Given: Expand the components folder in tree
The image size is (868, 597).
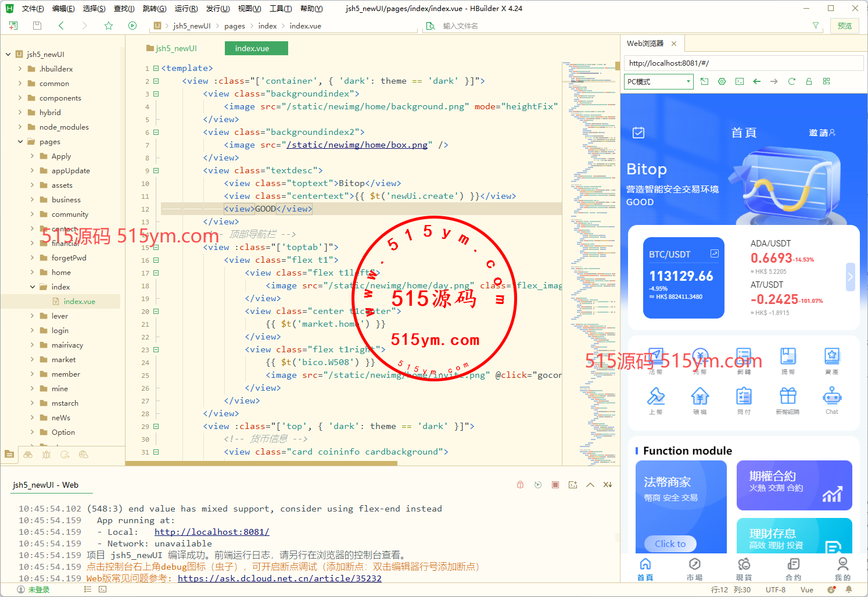Looking at the screenshot, I should tap(20, 98).
